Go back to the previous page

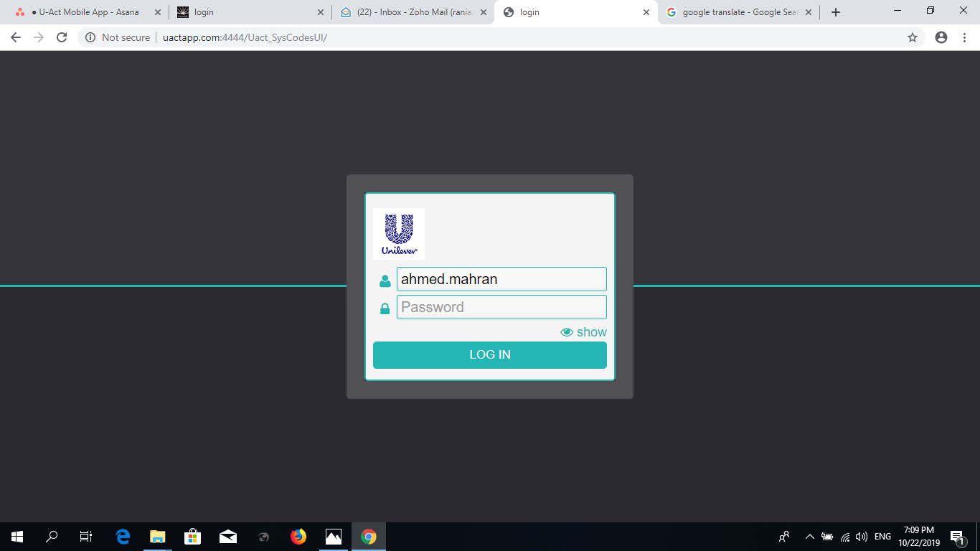(16, 37)
